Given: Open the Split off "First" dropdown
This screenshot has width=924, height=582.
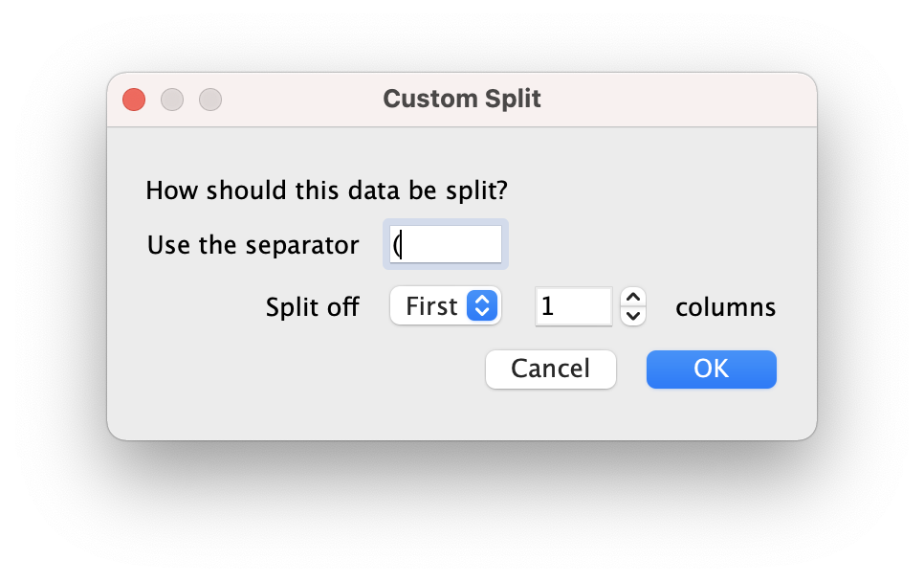Looking at the screenshot, I should click(446, 306).
